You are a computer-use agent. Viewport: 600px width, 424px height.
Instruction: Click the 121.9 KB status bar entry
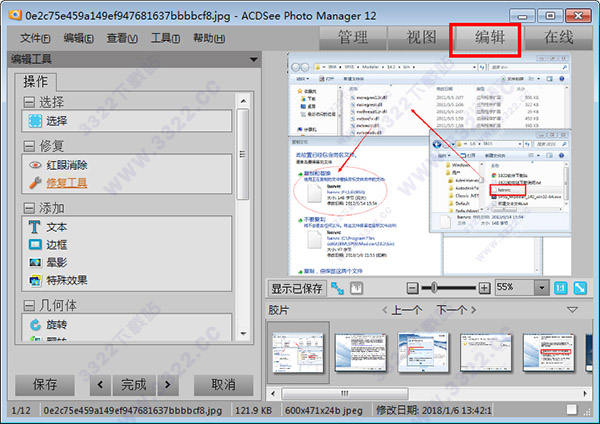coord(253,411)
